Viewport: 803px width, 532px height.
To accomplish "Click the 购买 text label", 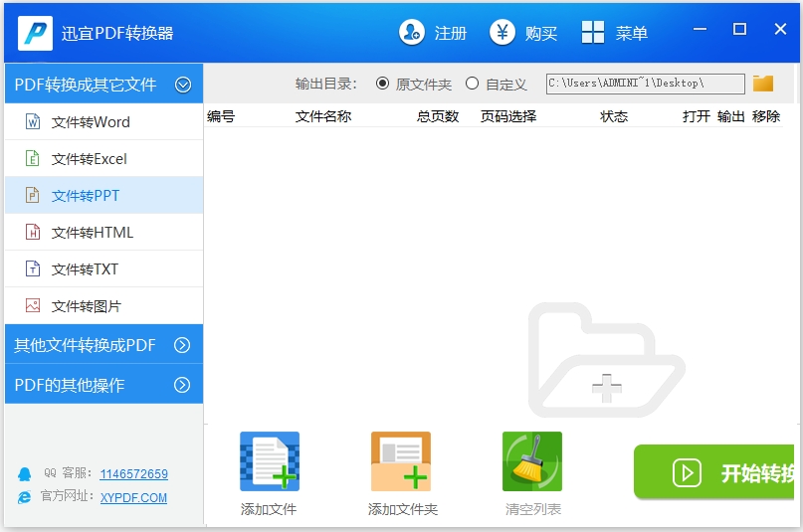I will tap(541, 33).
